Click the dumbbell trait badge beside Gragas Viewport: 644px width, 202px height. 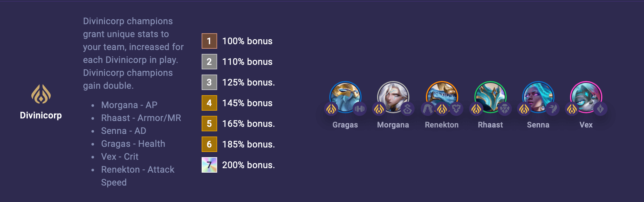tap(360, 109)
